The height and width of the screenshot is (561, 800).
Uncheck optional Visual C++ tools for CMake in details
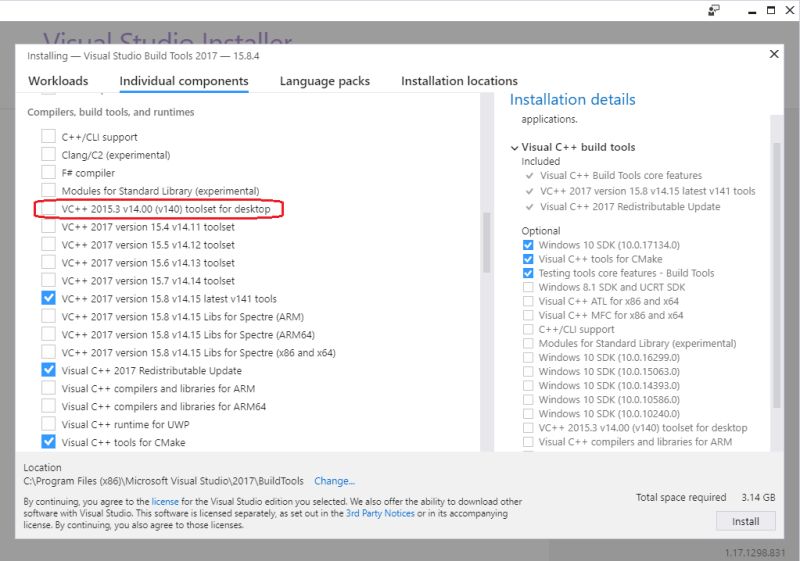point(528,259)
